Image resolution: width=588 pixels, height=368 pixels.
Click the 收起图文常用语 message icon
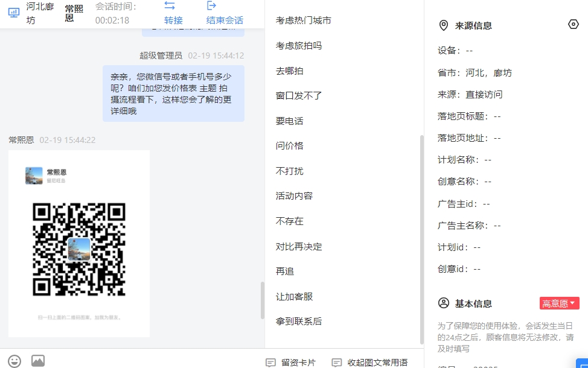pyautogui.click(x=337, y=363)
